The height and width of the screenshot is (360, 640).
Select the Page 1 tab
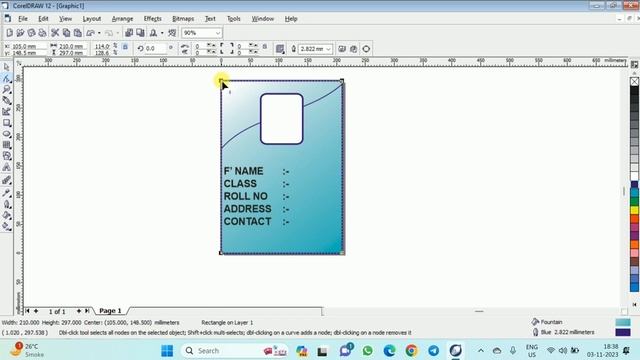pos(110,311)
